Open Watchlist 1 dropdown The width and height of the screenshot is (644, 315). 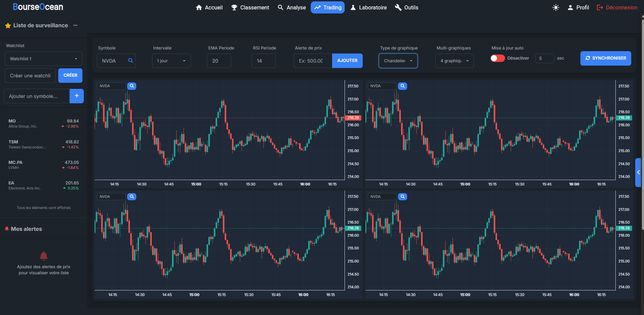click(x=43, y=59)
